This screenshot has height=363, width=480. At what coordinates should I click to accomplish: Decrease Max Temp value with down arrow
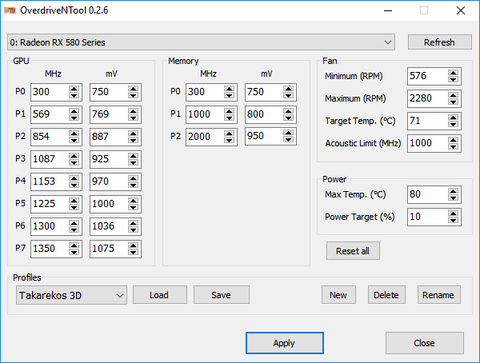click(453, 198)
